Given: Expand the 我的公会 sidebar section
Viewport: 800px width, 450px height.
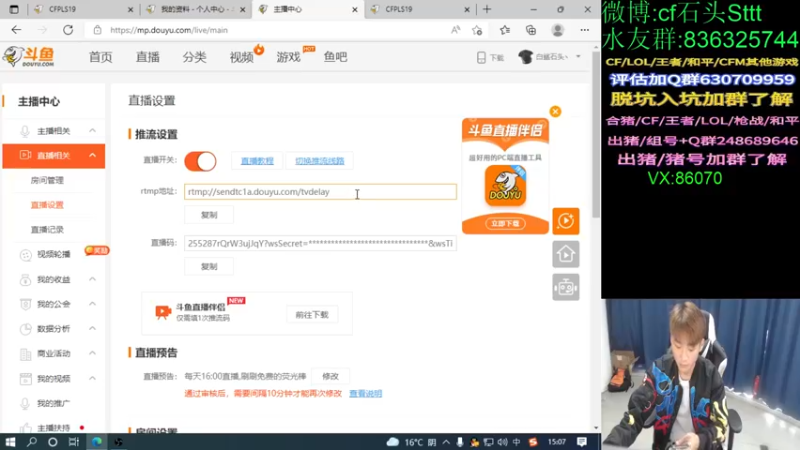Looking at the screenshot, I should 92,304.
